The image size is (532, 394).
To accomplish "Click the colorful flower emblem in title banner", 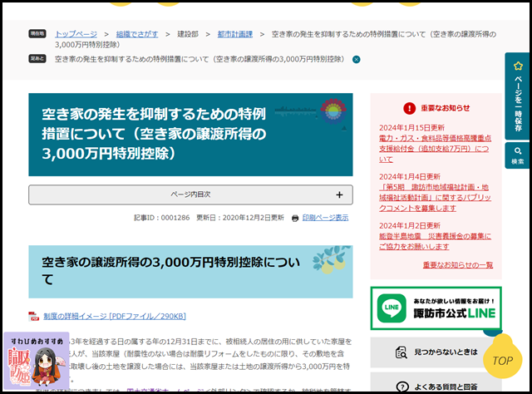I will point(333,111).
